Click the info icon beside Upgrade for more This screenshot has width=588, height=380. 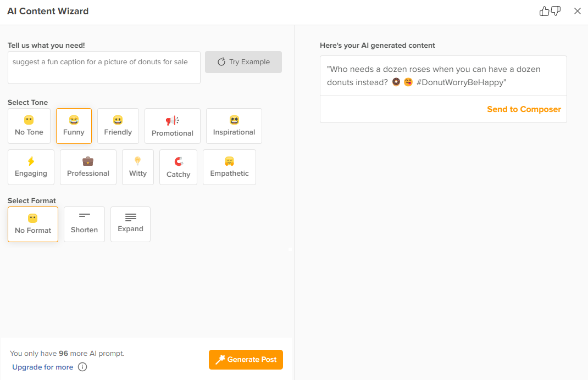click(82, 367)
